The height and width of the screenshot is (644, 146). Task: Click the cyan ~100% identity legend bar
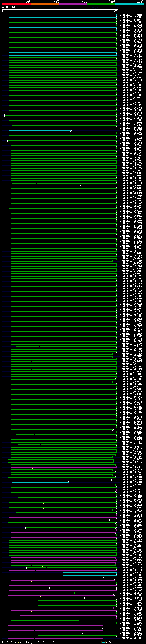click(x=130, y=4)
